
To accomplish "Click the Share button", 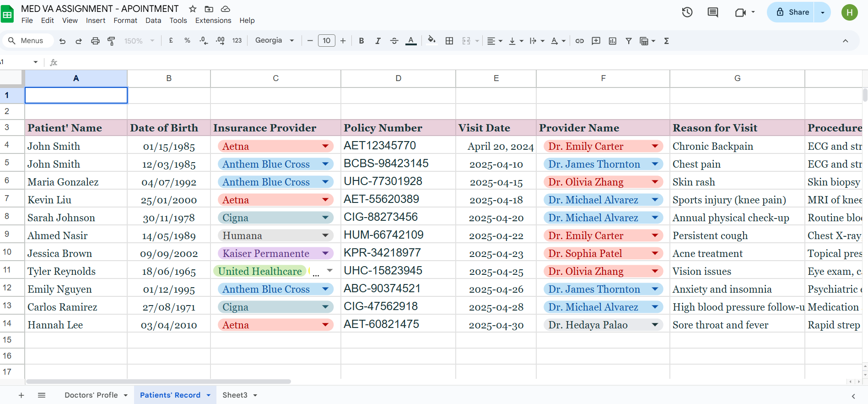I will coord(792,12).
